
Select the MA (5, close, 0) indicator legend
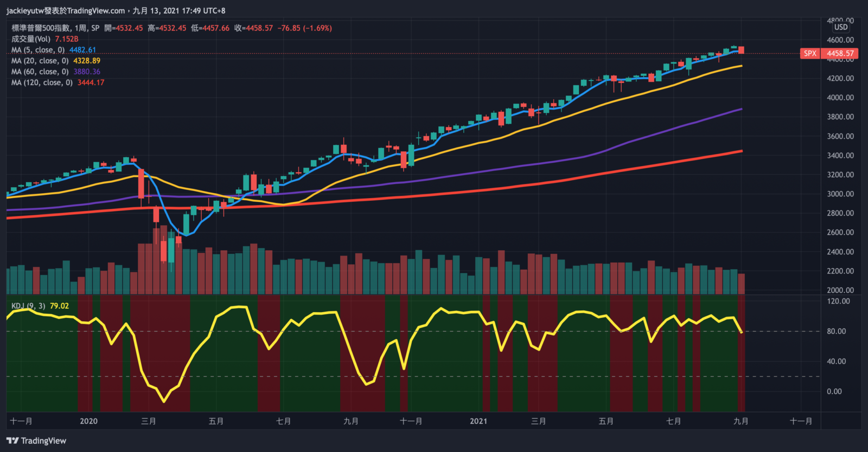[x=38, y=50]
